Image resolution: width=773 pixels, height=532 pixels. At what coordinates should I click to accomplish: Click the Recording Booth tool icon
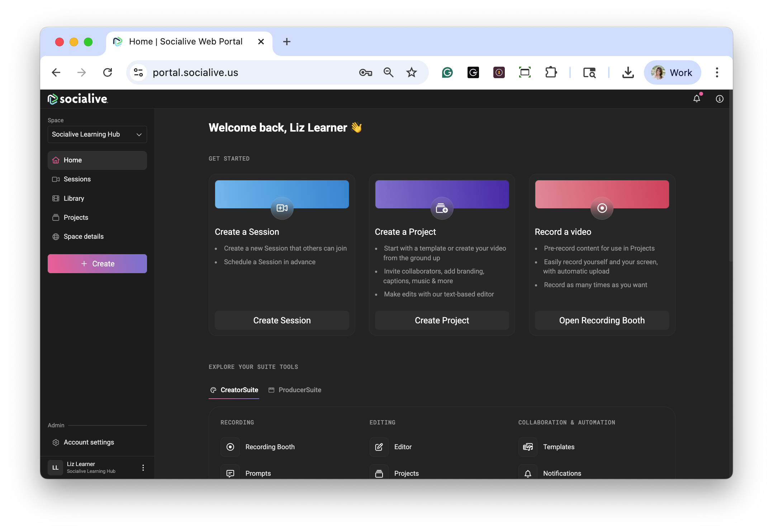pos(230,447)
